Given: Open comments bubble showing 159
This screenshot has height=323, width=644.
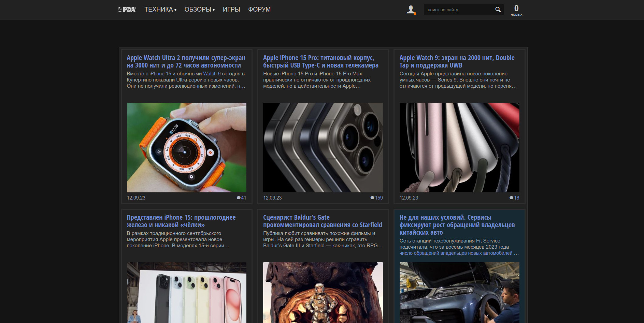Looking at the screenshot, I should click(376, 198).
